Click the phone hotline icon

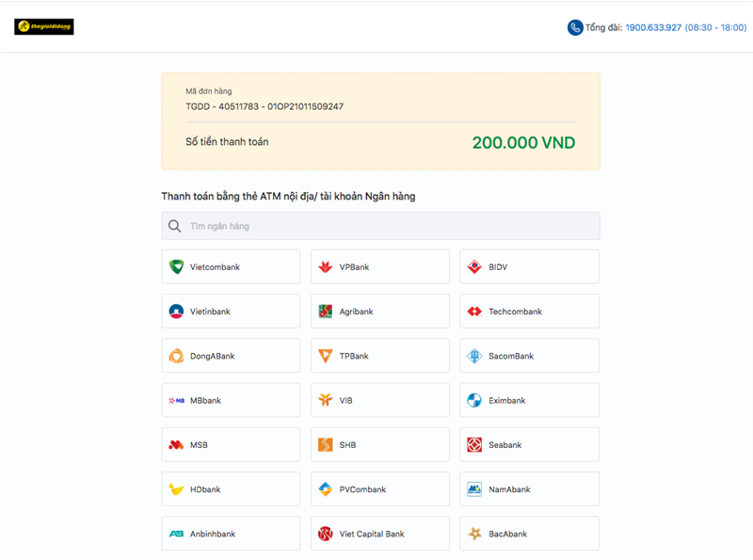(x=575, y=27)
